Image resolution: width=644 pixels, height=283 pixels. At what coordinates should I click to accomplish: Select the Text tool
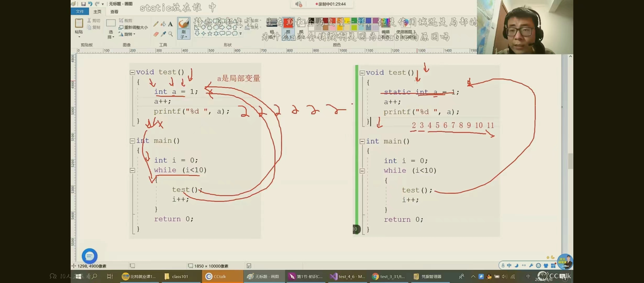(170, 24)
